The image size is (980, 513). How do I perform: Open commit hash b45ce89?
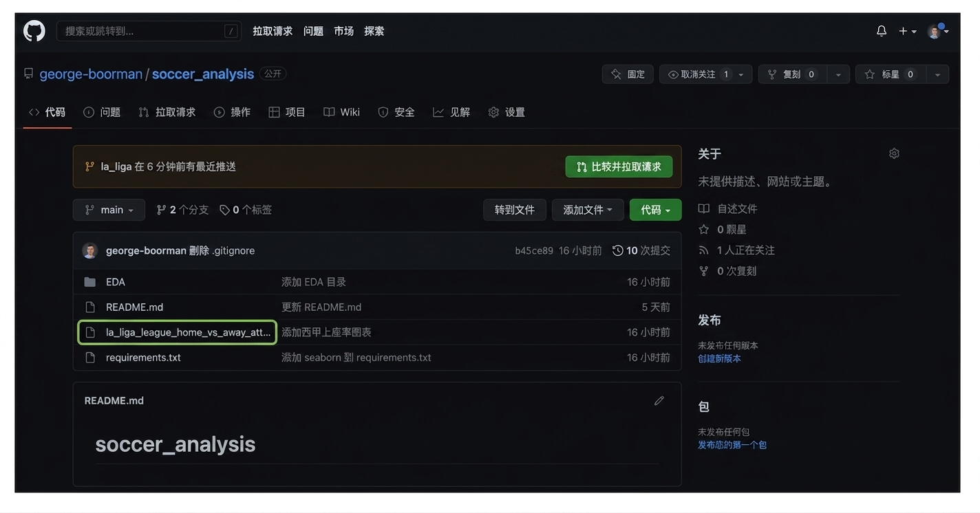pos(534,250)
